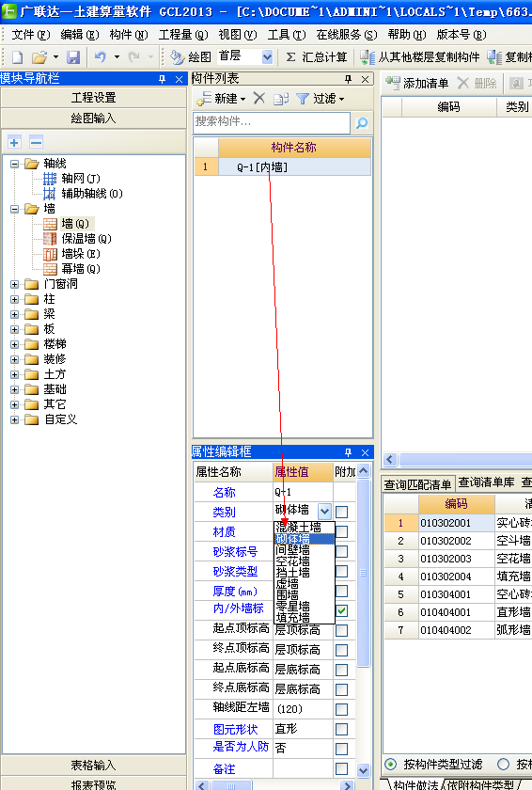532x790 pixels.
Task: Expand the 柱 folder
Action: tap(15, 299)
